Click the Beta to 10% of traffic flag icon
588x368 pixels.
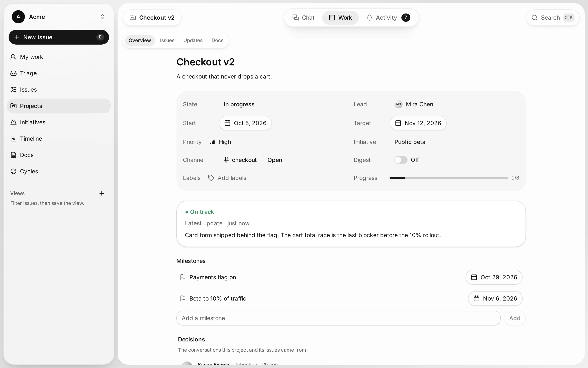tap(183, 298)
